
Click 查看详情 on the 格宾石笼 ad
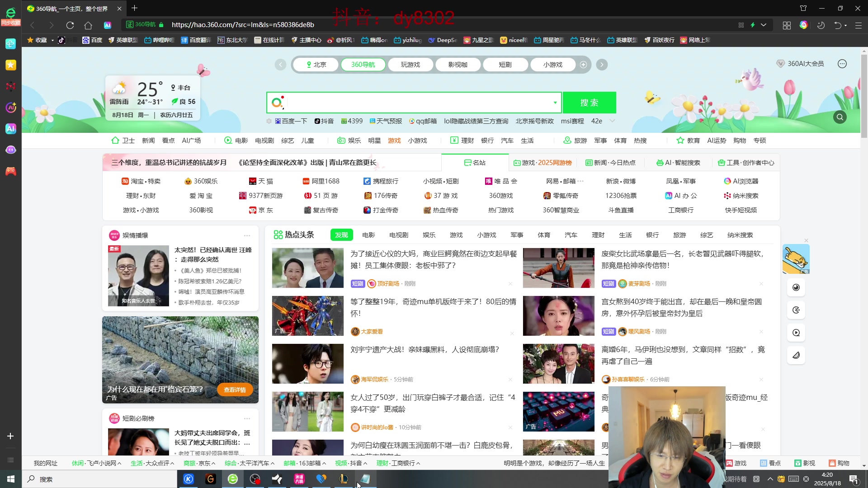[235, 390]
